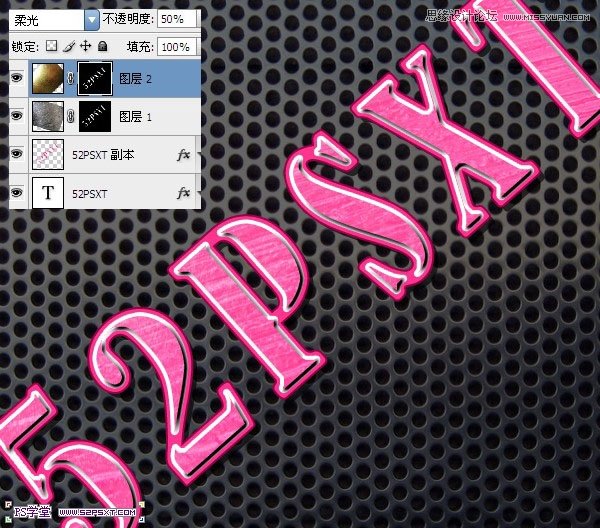This screenshot has height=528, width=600.
Task: Click the fx icon on 52PSXT 副本 layer
Action: 184,155
